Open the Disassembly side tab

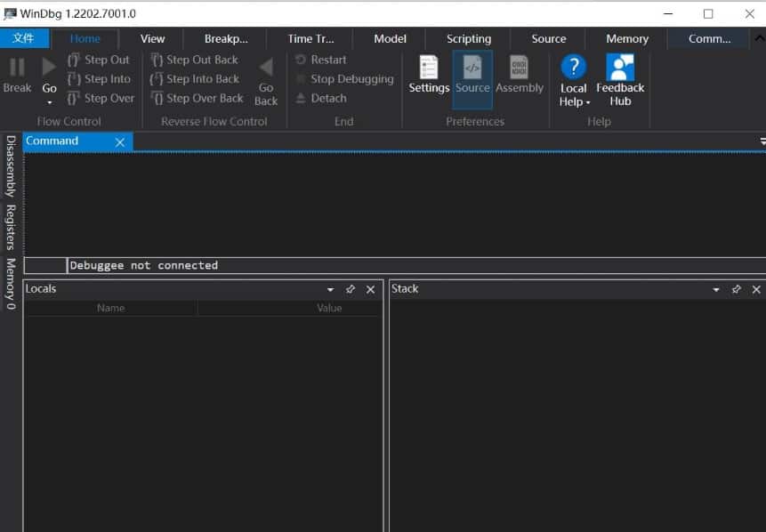tap(11, 166)
